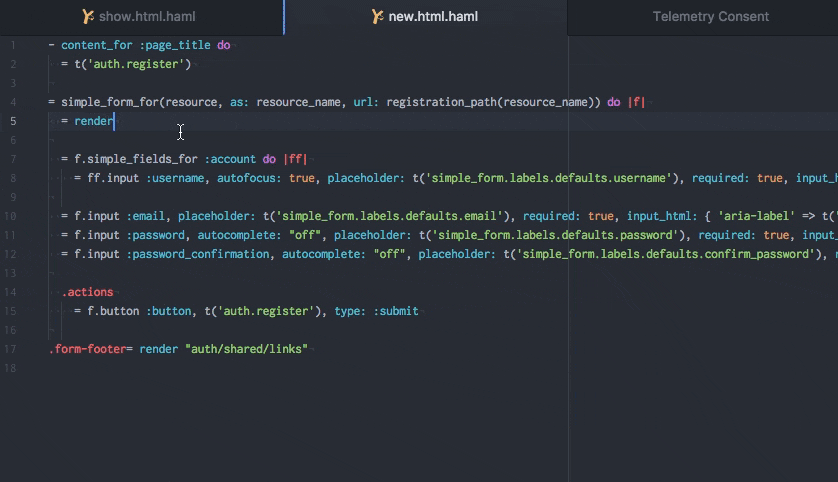The image size is (838, 482).
Task: Click the '|ff|' block parameter on line 7
Action: coord(295,159)
